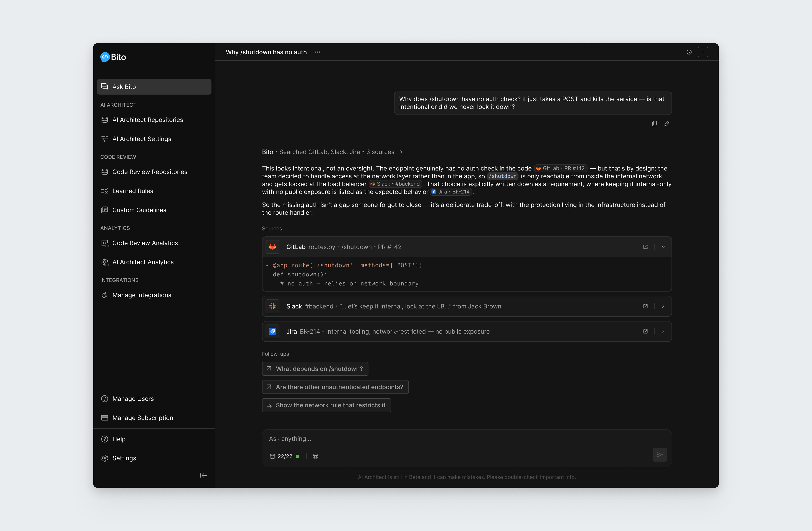
Task: Collapse the GitLab source card chevron
Action: (x=663, y=247)
